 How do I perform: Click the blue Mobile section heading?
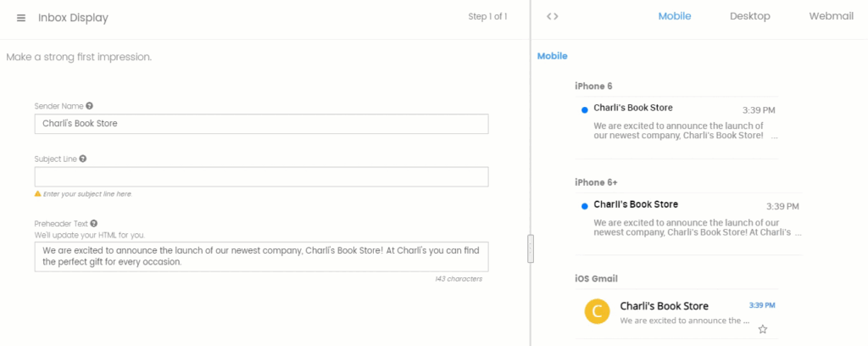pyautogui.click(x=553, y=56)
